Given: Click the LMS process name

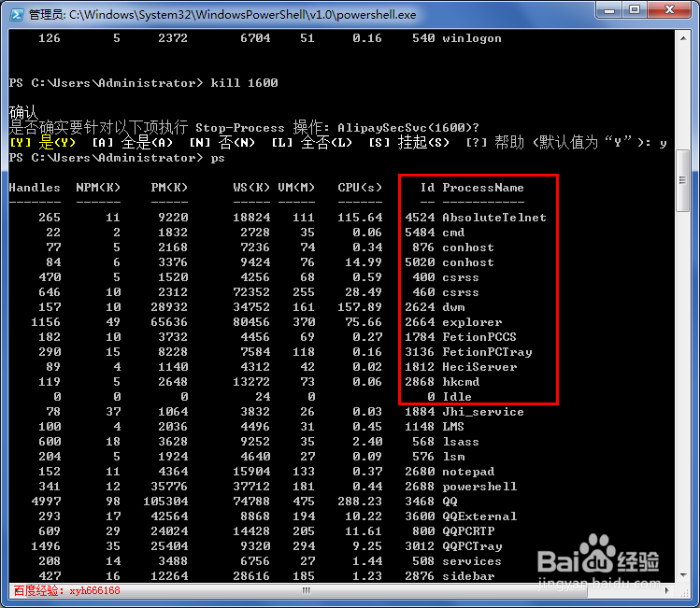Looking at the screenshot, I should click(x=453, y=427).
